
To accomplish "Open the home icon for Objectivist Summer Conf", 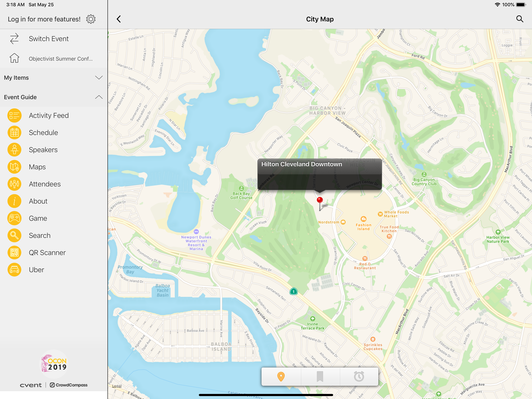I will click(14, 58).
